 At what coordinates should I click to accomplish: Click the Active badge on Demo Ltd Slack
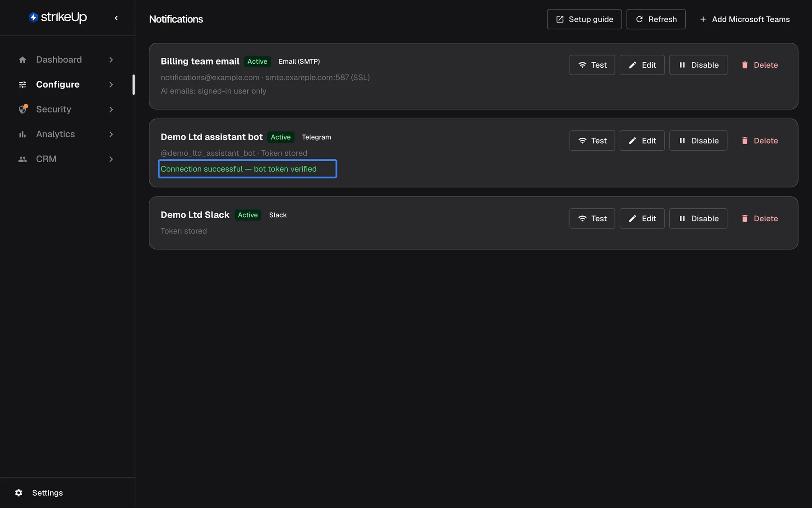pyautogui.click(x=248, y=215)
